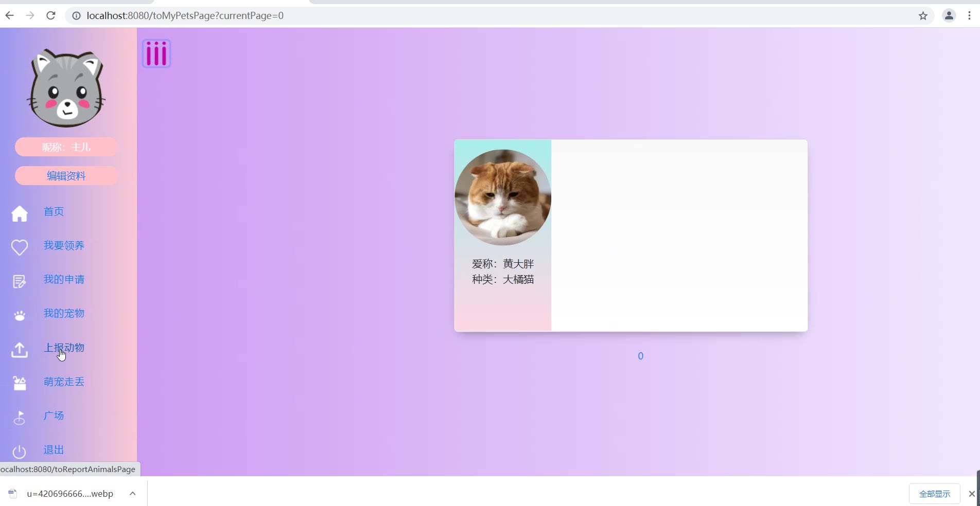Reload the page
This screenshot has width=980, height=506.
tap(50, 15)
